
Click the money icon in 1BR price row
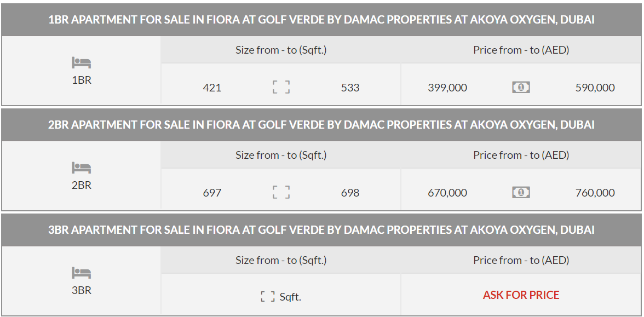point(521,87)
